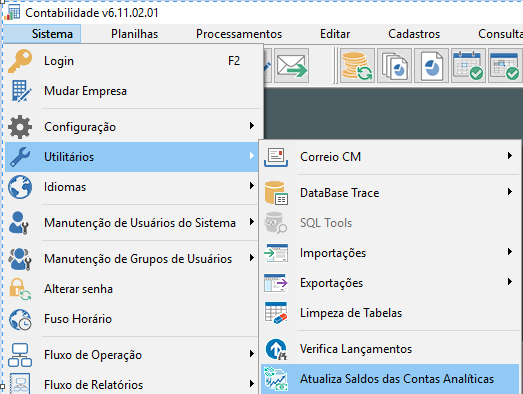Expand the Utilitários submenu arrow
Viewport: 523px width, 394px height.
252,156
